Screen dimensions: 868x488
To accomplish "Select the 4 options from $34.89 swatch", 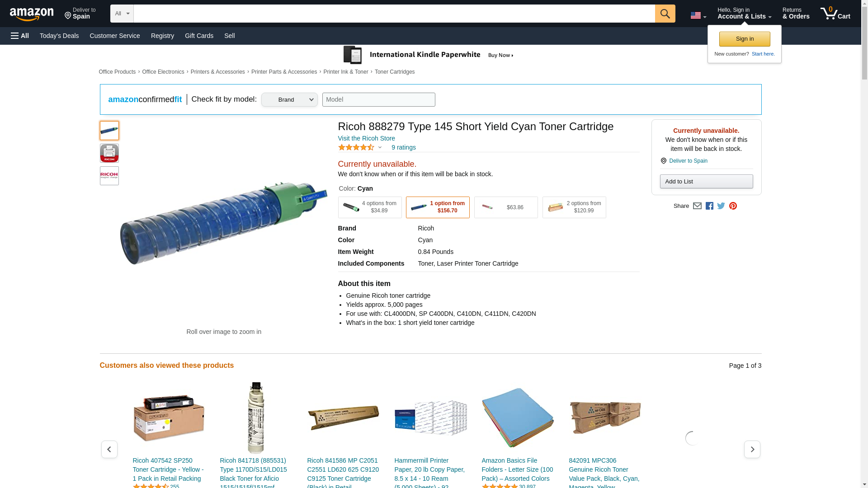I will [369, 207].
